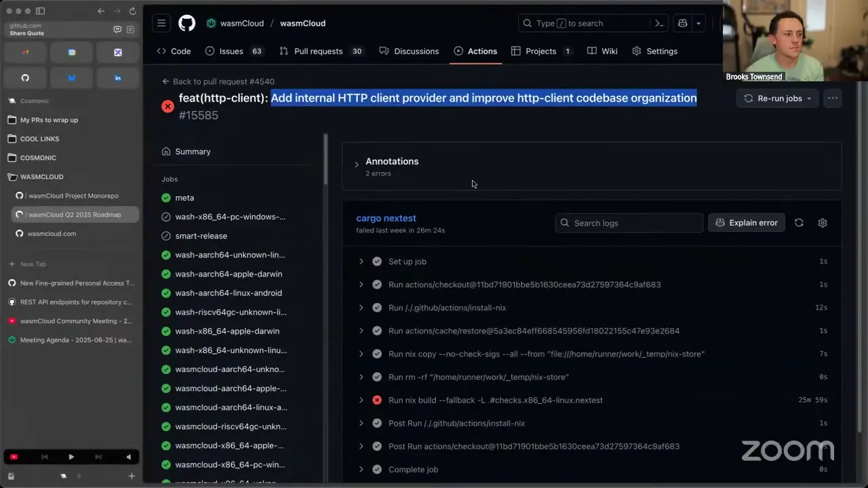Open the archive icon at sidebar bottom-left

(11, 476)
